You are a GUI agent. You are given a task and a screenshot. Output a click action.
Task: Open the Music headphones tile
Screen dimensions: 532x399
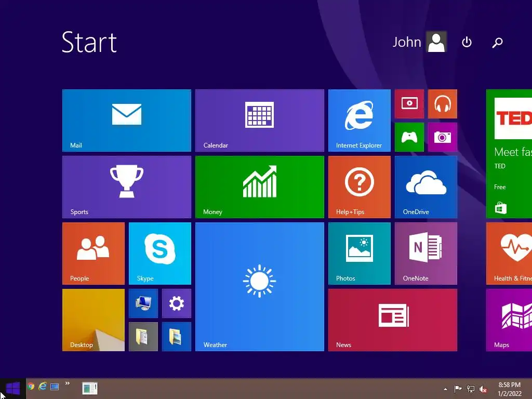pyautogui.click(x=443, y=104)
